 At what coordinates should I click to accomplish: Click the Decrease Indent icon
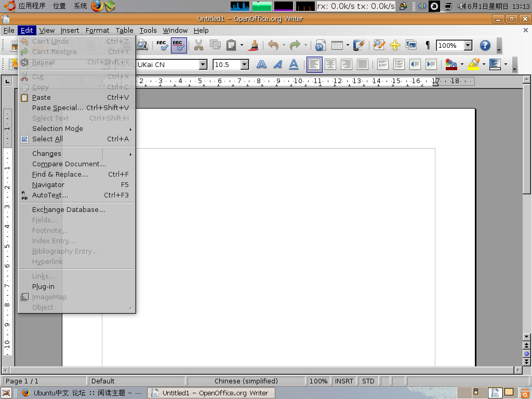coord(415,64)
